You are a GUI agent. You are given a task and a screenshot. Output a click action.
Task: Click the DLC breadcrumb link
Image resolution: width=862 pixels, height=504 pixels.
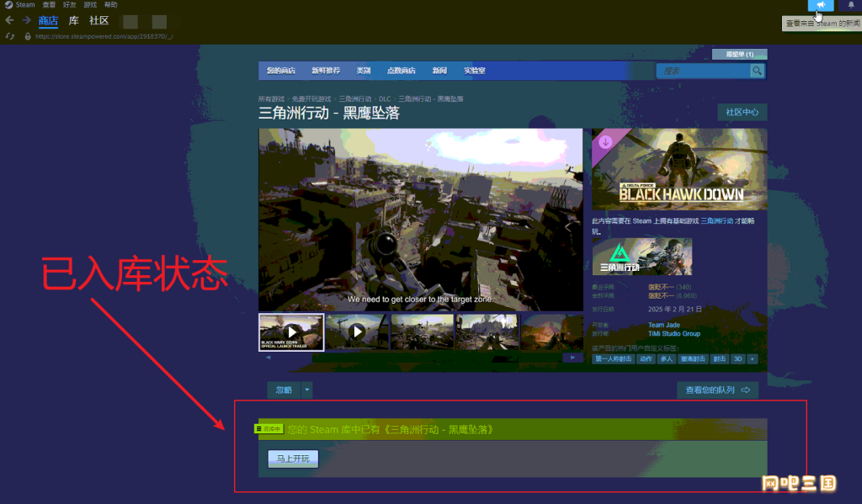click(384, 99)
